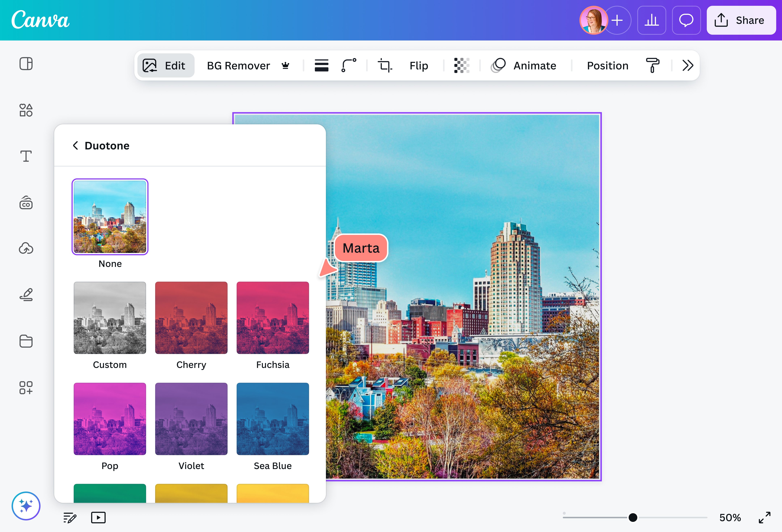Open Magic Studio via the sparkle icon
The width and height of the screenshot is (782, 532).
[26, 505]
